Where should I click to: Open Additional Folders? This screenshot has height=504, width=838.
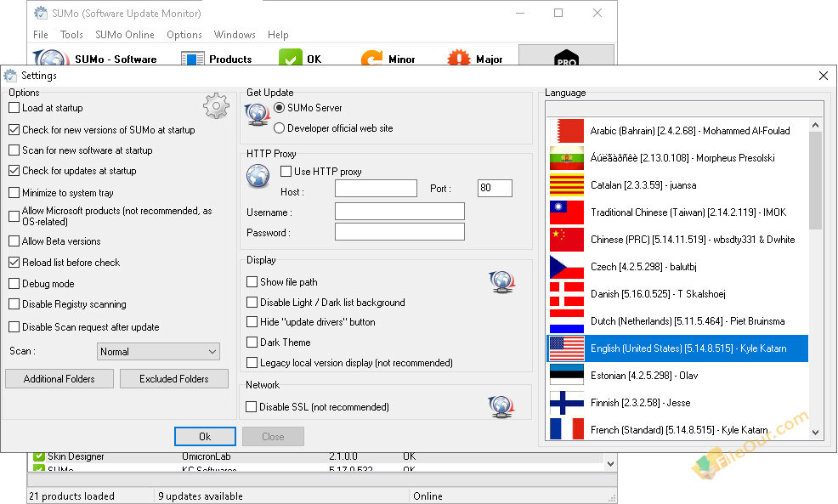pyautogui.click(x=59, y=379)
